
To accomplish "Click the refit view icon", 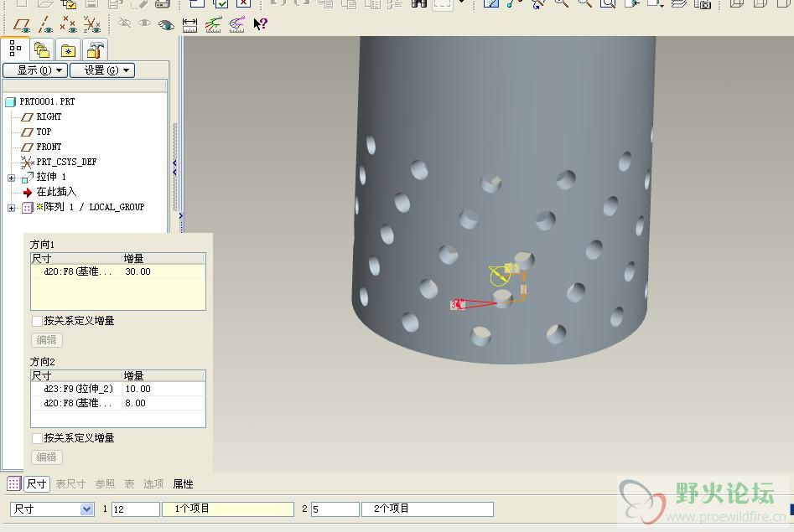I will 608,3.
